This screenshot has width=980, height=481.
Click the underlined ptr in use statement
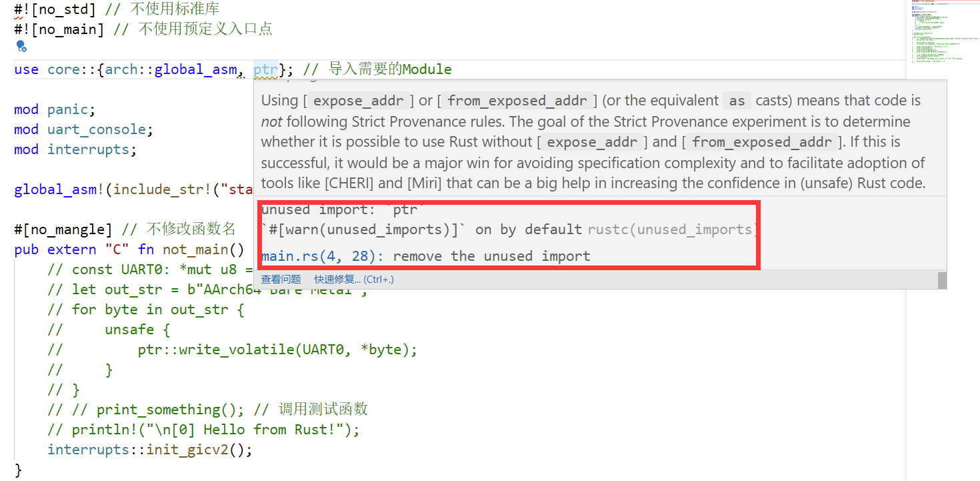tap(265, 69)
